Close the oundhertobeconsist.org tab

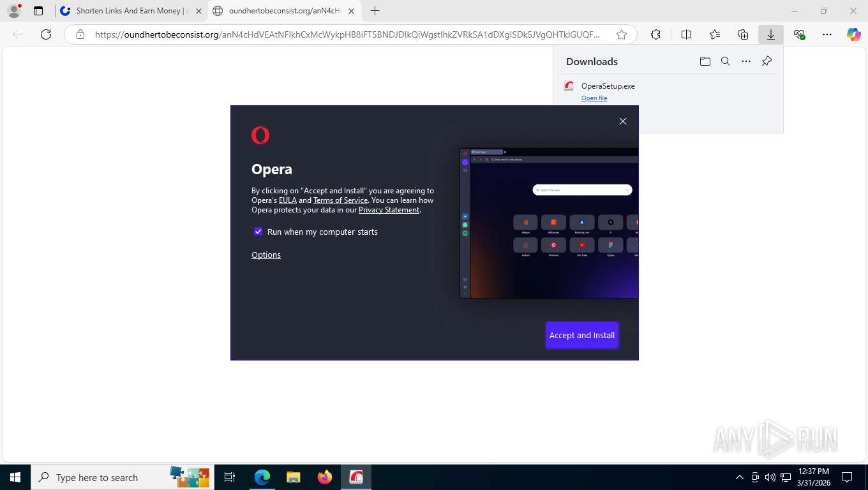tap(351, 11)
